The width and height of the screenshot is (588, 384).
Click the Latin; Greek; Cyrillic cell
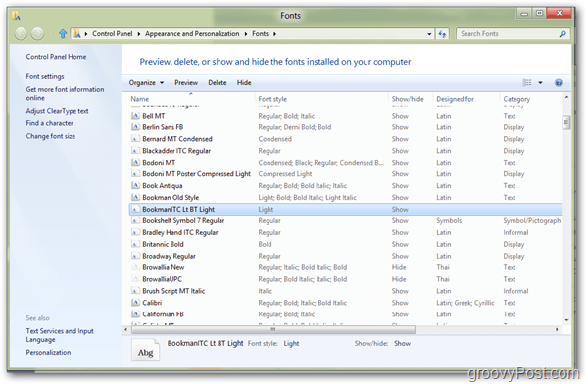[465, 303]
